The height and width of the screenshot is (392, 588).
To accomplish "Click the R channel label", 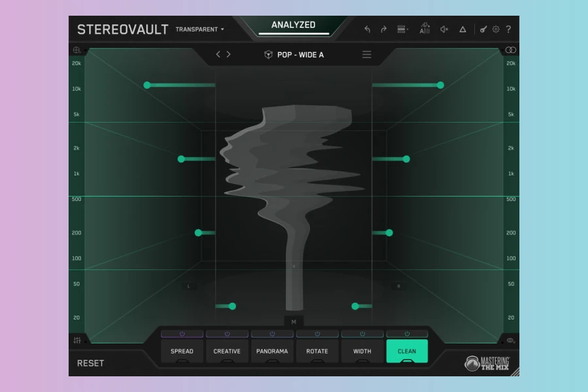I will tap(399, 286).
